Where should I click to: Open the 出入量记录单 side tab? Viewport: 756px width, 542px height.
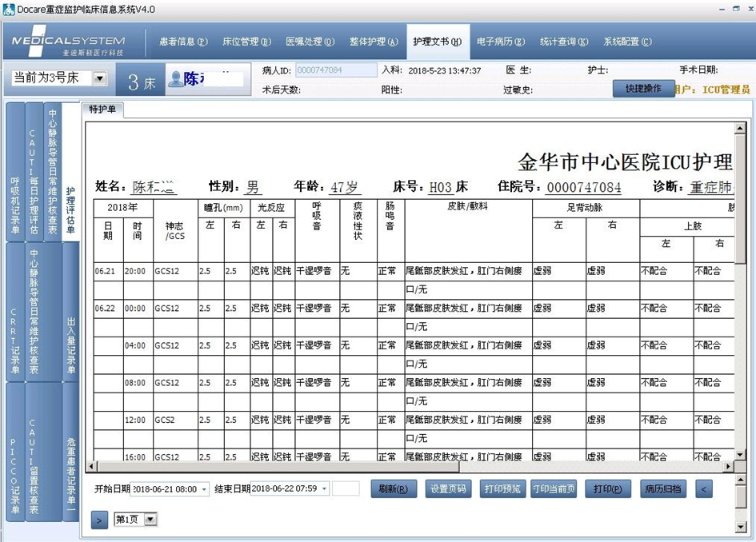click(x=71, y=312)
